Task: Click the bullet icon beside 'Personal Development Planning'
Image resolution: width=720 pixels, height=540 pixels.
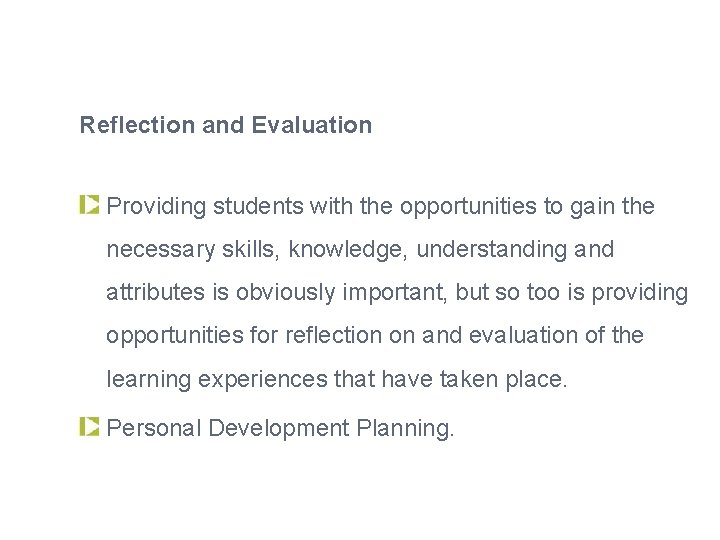Action: tap(89, 428)
